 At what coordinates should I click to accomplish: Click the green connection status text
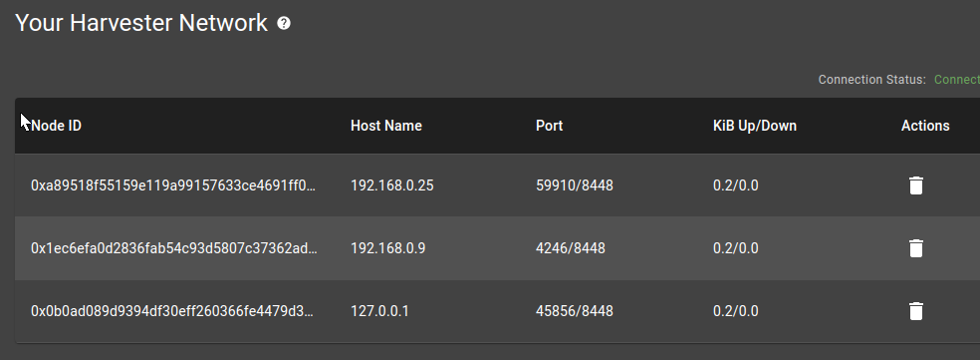pyautogui.click(x=957, y=80)
